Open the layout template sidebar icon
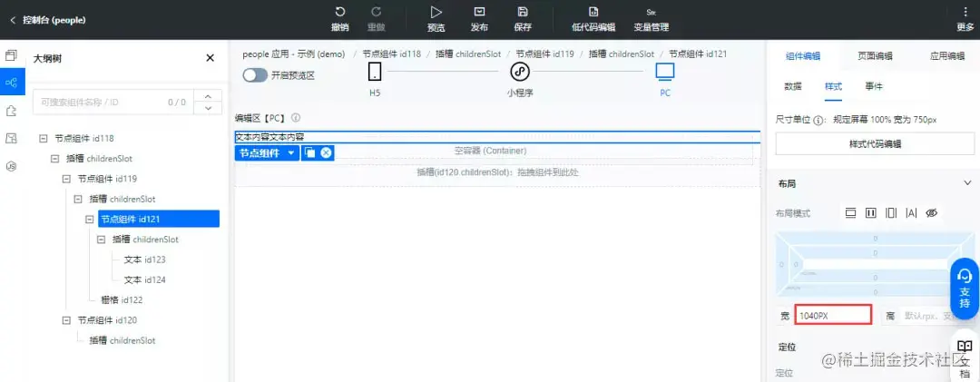This screenshot has height=382, width=980. coord(11,138)
